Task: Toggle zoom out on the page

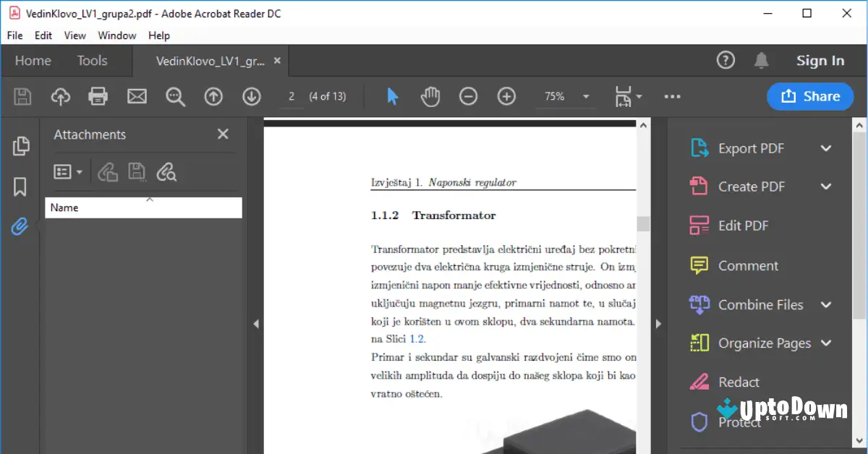Action: [469, 96]
